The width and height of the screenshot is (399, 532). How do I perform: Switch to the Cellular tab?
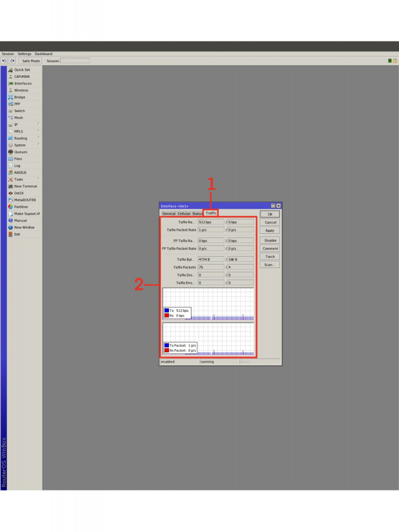[x=184, y=214]
